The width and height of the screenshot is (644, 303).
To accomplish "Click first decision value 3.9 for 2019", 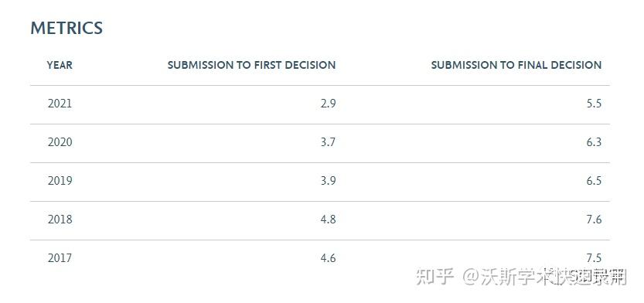I will (x=328, y=181).
